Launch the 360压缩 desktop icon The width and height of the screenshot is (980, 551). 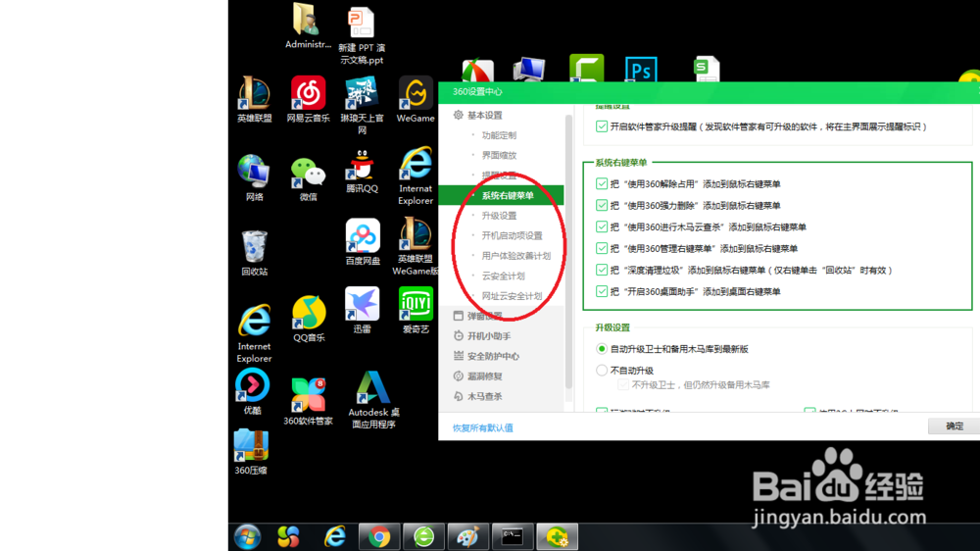click(251, 452)
